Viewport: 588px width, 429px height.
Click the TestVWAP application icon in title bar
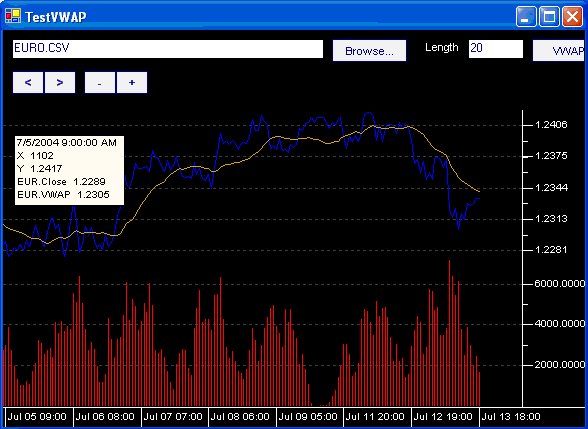point(13,16)
